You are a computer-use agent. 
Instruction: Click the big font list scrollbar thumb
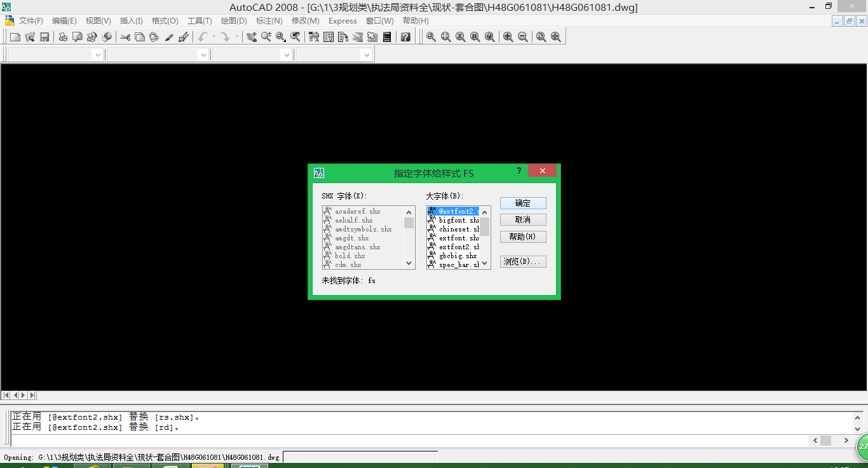coord(485,226)
